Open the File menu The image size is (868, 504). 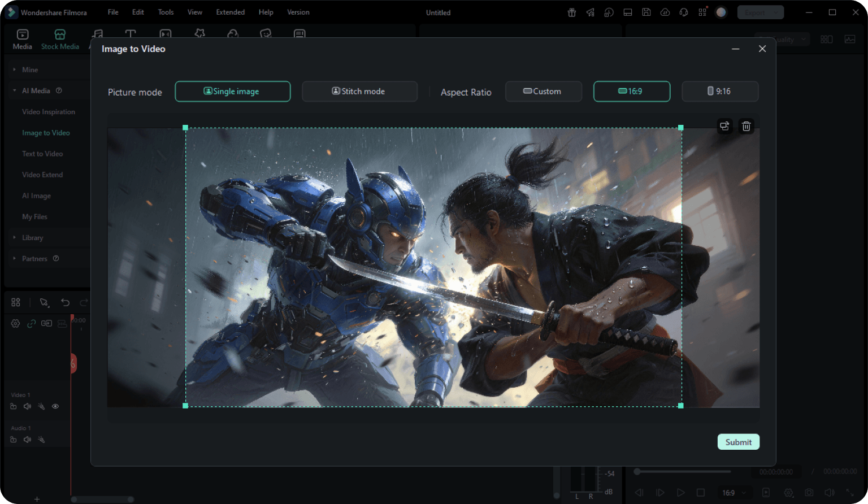[x=113, y=12]
